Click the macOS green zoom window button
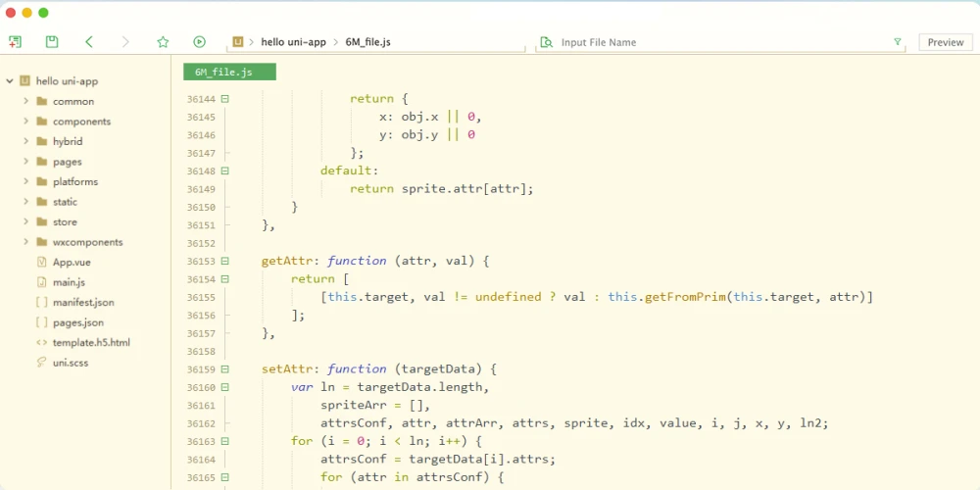 (43, 13)
